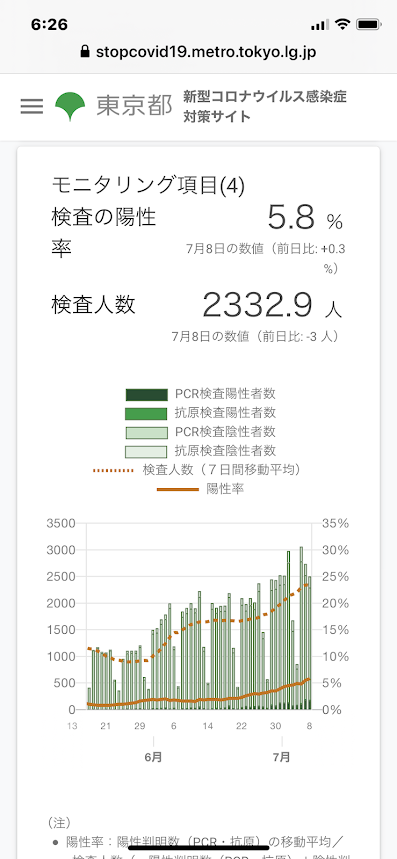Image resolution: width=397 pixels, height=859 pixels.
Task: Toggle PCR検査陽性者数 legend dataset
Action: pyautogui.click(x=200, y=394)
